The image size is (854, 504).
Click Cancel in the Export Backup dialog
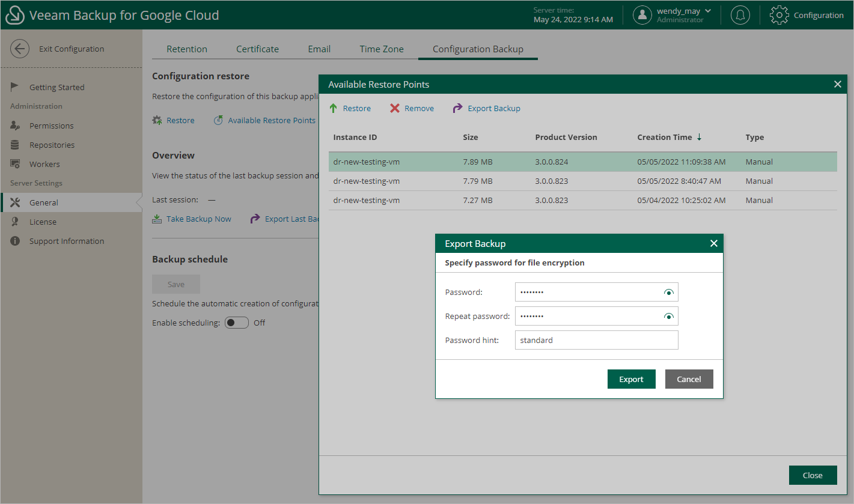689,379
